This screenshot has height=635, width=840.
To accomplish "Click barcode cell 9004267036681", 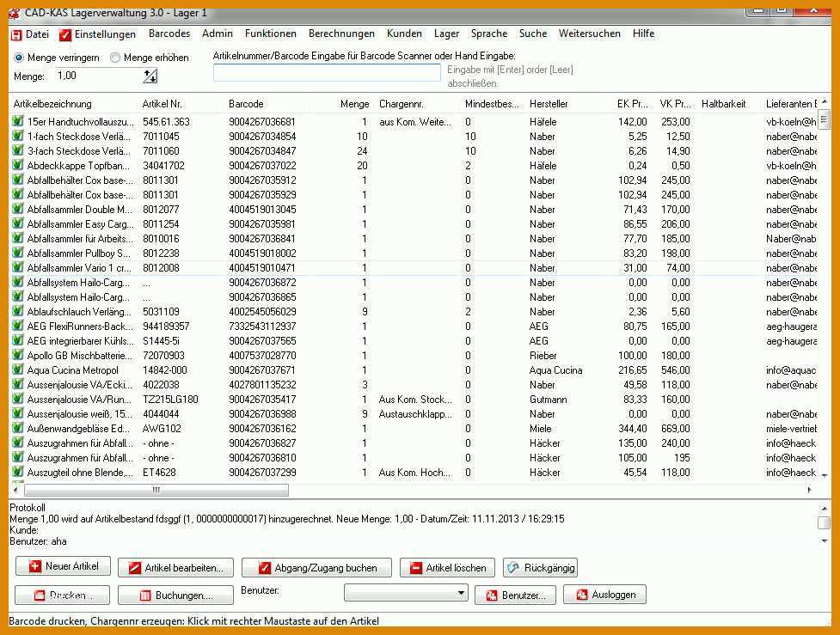I will tap(262, 121).
